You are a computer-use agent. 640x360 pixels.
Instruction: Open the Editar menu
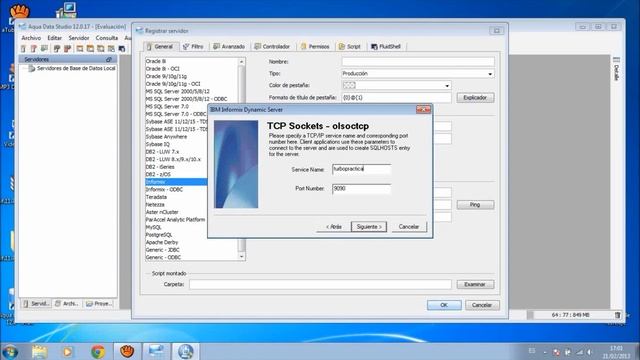point(54,38)
